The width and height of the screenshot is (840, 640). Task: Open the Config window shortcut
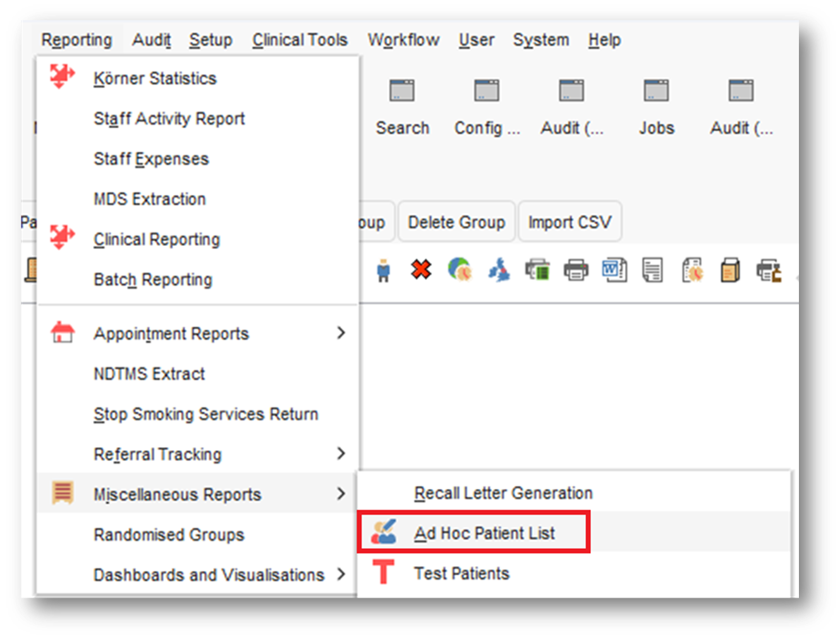(487, 108)
